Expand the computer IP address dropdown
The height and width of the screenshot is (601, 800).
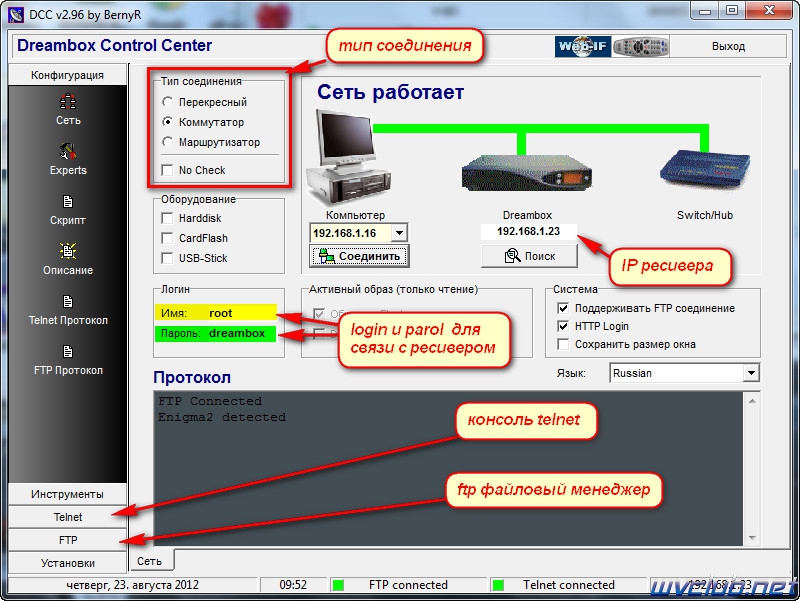pos(399,233)
